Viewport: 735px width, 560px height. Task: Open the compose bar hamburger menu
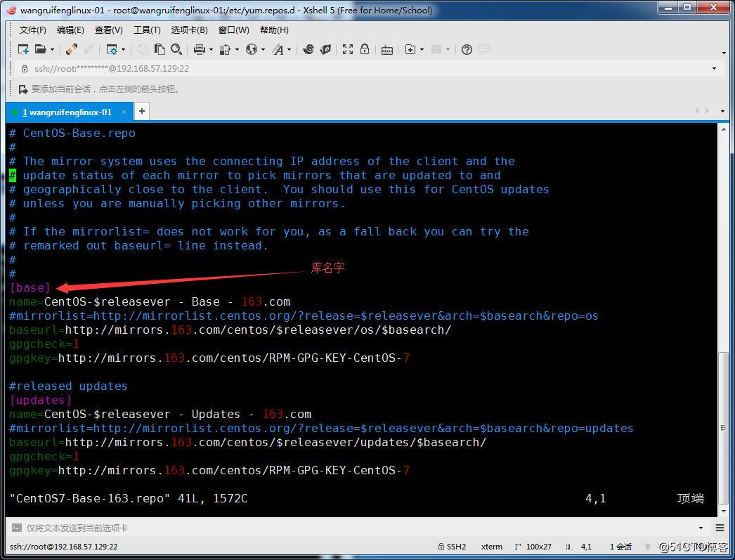[x=720, y=528]
